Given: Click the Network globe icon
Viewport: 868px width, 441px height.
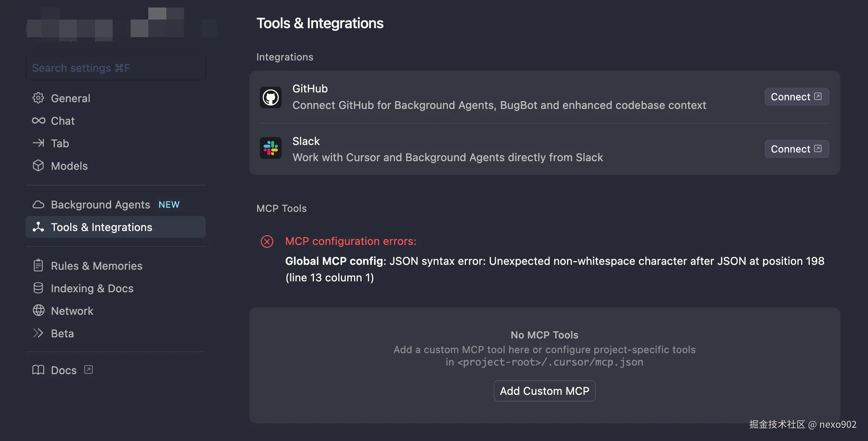Looking at the screenshot, I should click(38, 311).
